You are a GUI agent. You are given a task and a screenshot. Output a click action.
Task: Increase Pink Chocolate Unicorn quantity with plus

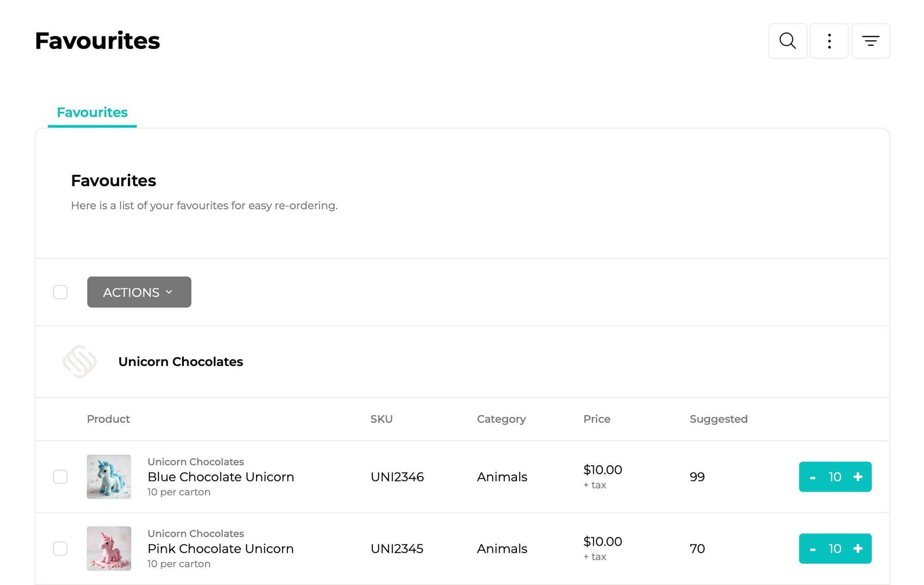click(858, 548)
